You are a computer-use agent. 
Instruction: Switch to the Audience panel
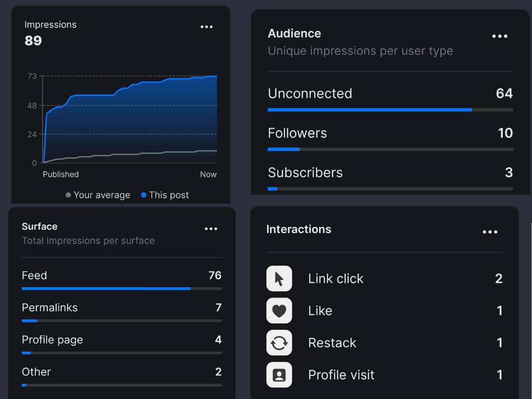tap(294, 33)
